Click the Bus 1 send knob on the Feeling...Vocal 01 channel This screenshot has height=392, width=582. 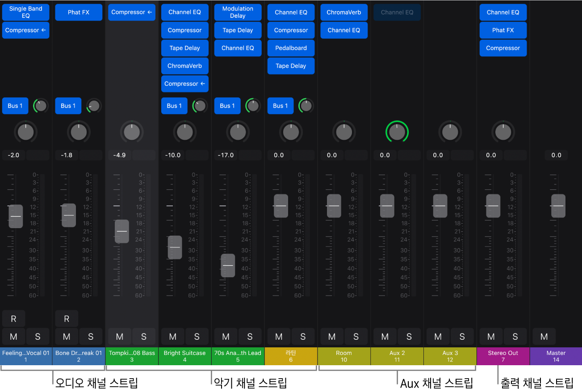pyautogui.click(x=41, y=106)
